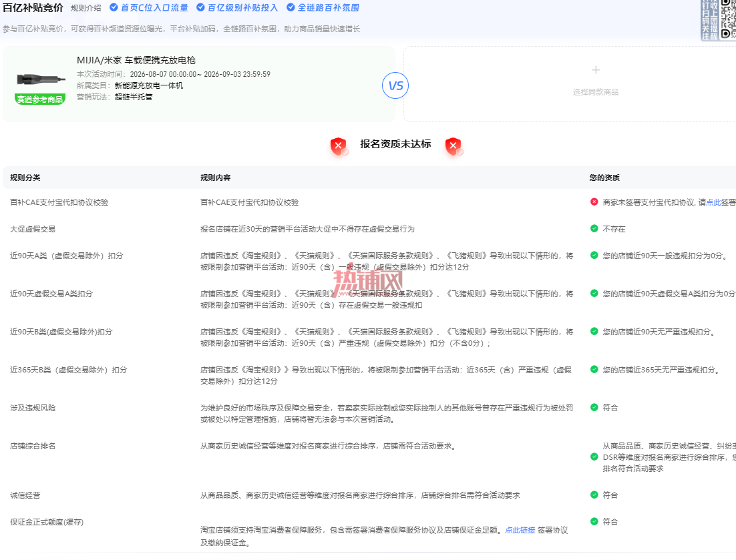The height and width of the screenshot is (560, 736).
Task: Click the blue VS comparison circle icon
Action: [395, 86]
